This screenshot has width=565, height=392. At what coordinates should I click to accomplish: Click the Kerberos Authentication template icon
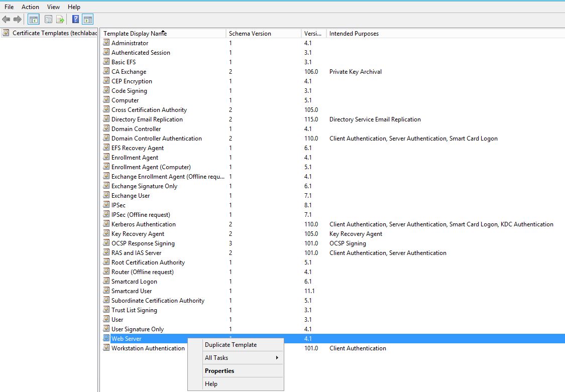pyautogui.click(x=106, y=224)
